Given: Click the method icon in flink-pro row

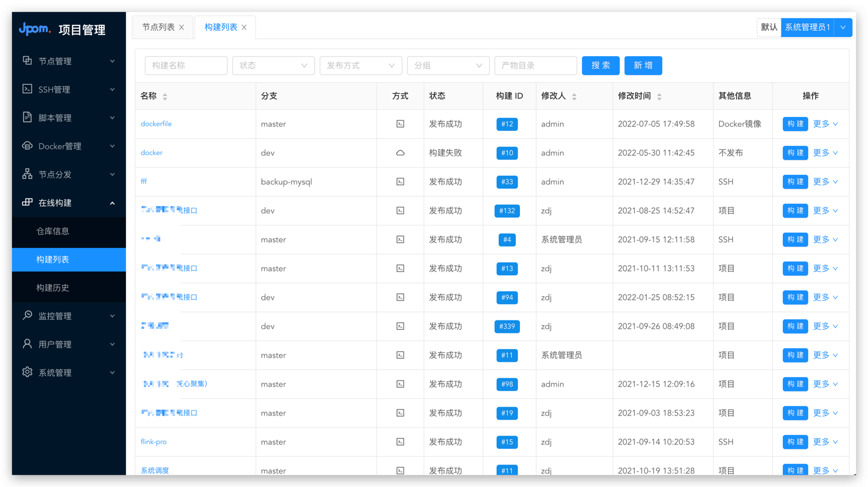Looking at the screenshot, I should [400, 442].
